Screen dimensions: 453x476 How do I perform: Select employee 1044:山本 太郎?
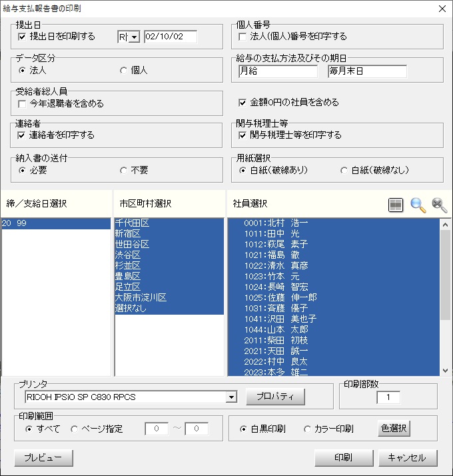(x=334, y=330)
